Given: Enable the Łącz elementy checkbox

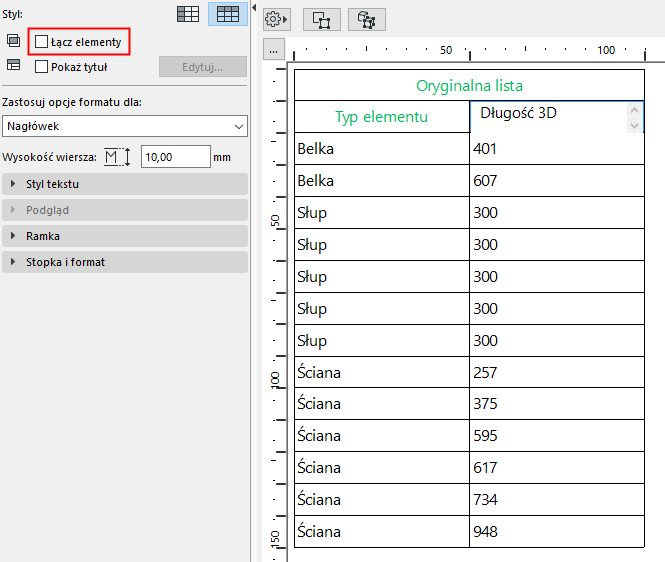Looking at the screenshot, I should (x=42, y=42).
